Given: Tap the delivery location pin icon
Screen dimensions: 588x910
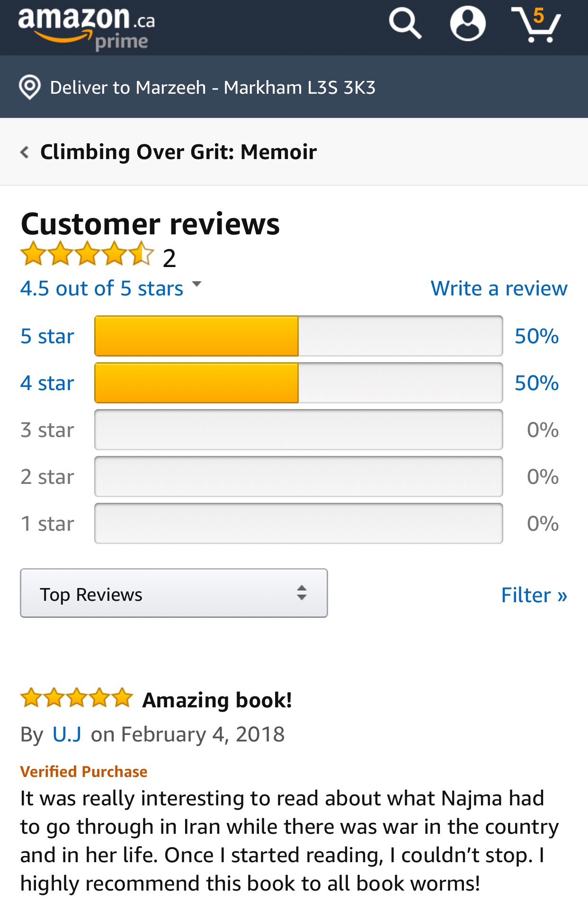Looking at the screenshot, I should [30, 88].
